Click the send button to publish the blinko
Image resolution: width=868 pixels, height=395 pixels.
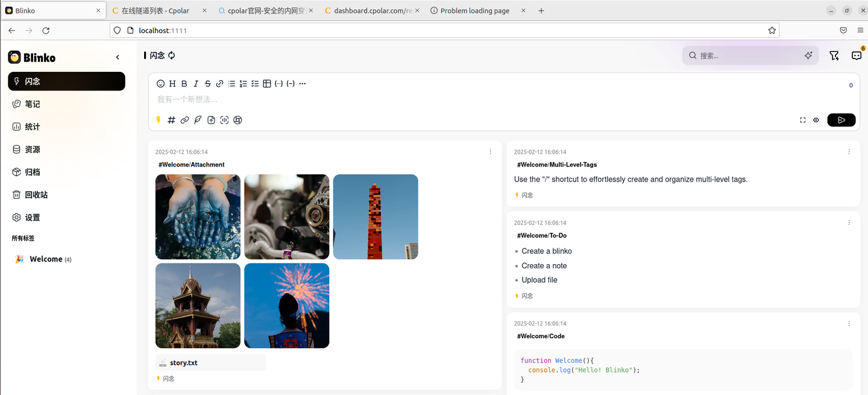tap(841, 120)
